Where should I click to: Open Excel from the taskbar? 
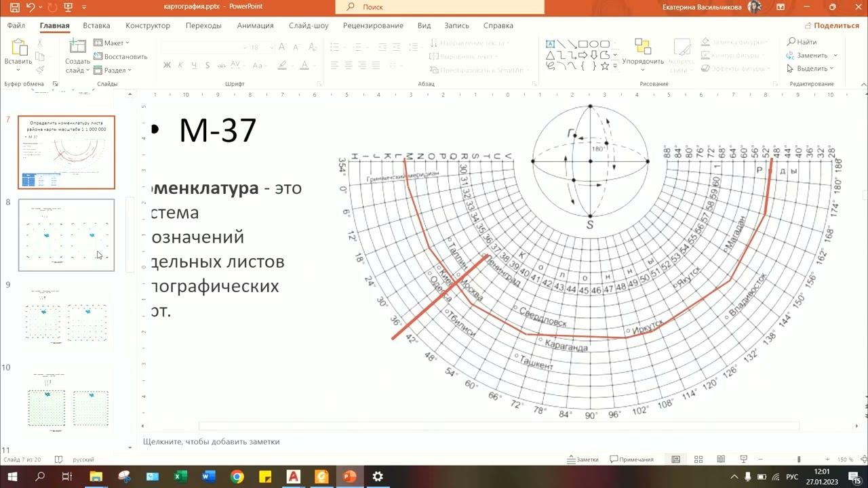[x=180, y=476]
